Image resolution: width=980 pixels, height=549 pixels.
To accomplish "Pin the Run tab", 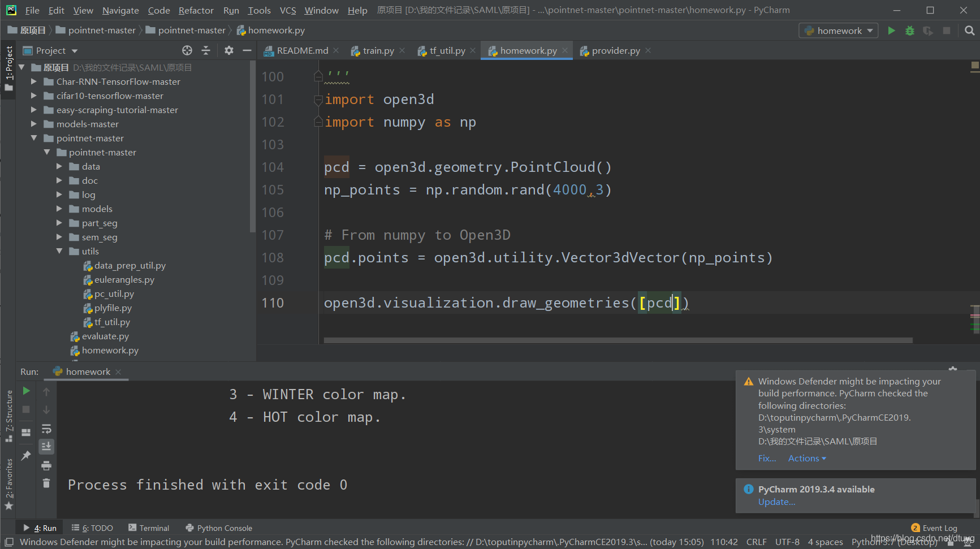I will coord(26,455).
